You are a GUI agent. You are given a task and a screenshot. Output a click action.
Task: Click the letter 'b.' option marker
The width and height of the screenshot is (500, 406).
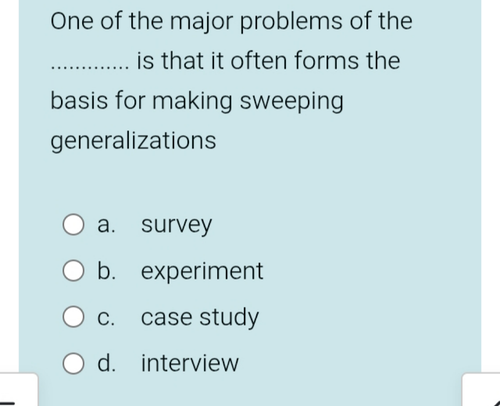[x=107, y=270]
